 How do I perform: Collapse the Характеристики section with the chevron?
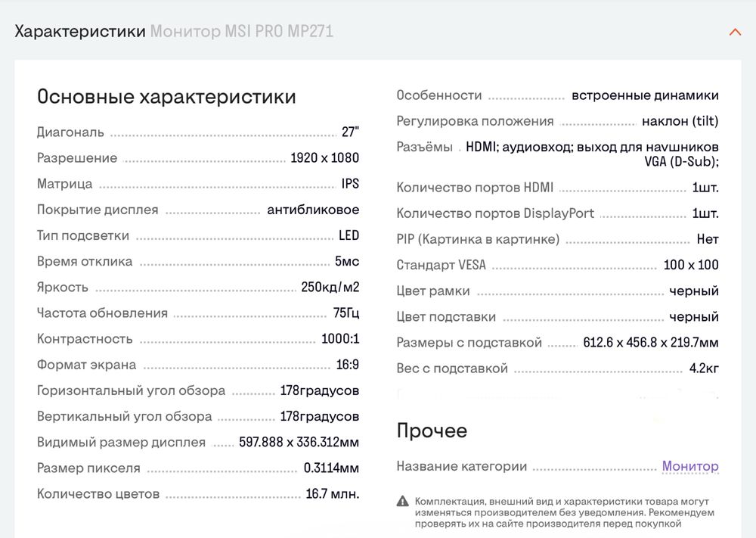pyautogui.click(x=735, y=33)
